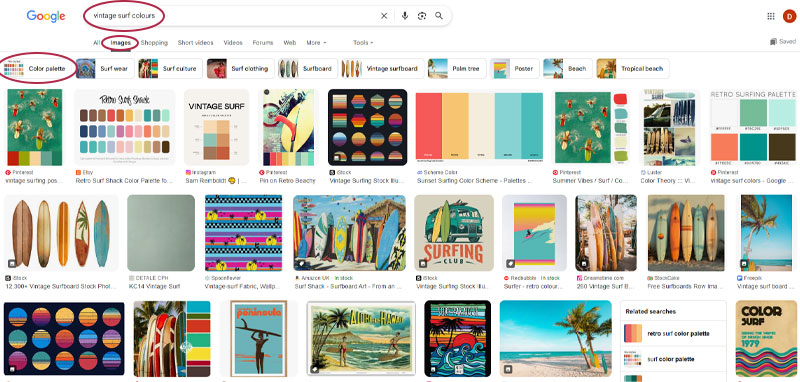Open the Forums tab
The image size is (800, 382).
click(x=263, y=43)
